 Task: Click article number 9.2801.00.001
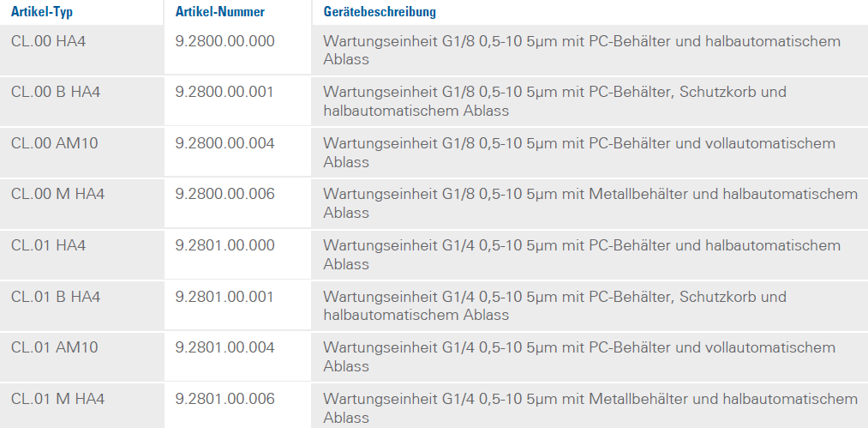[x=224, y=297]
